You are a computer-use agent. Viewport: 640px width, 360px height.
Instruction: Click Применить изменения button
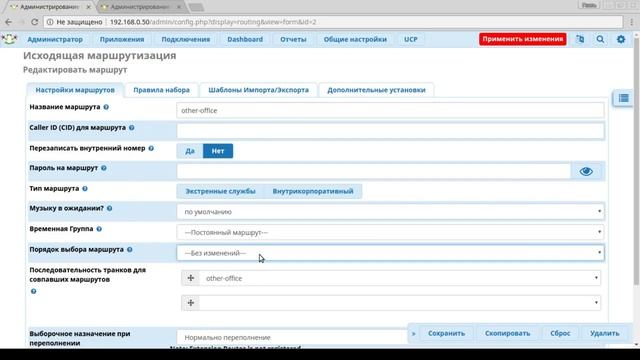522,39
